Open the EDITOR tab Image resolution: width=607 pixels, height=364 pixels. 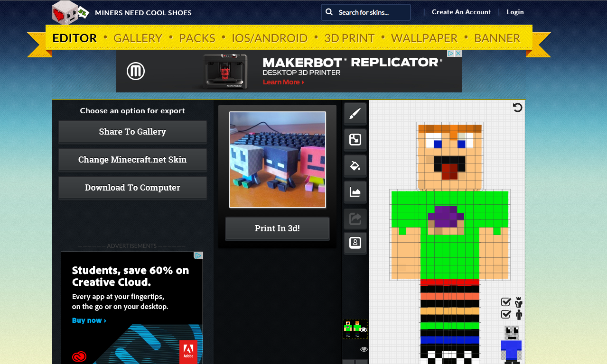coord(75,38)
